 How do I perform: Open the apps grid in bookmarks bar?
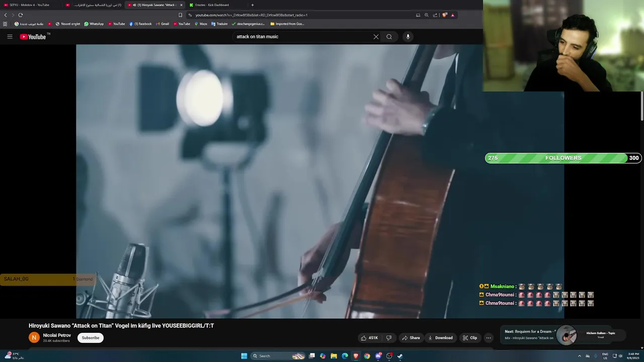[x=5, y=24]
